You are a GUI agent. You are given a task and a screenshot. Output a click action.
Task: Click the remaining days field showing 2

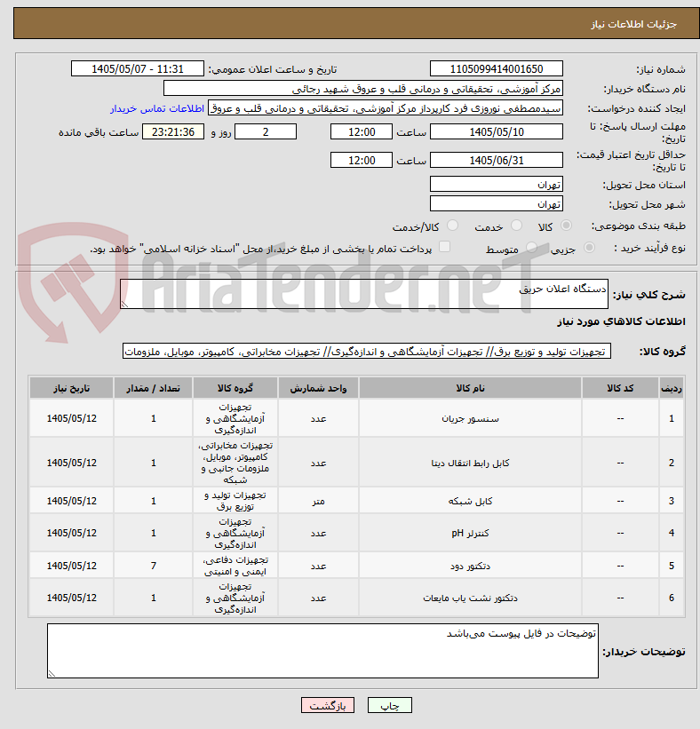point(266,132)
